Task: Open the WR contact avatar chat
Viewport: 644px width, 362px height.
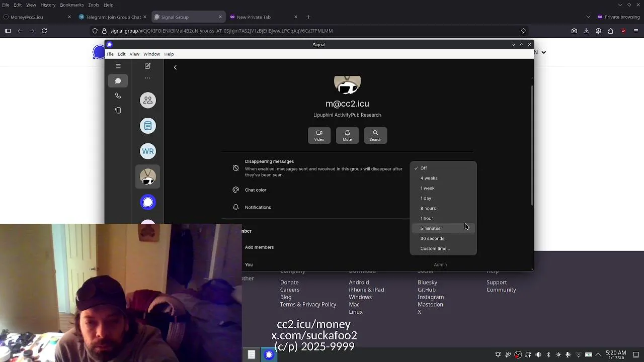Action: coord(148,151)
